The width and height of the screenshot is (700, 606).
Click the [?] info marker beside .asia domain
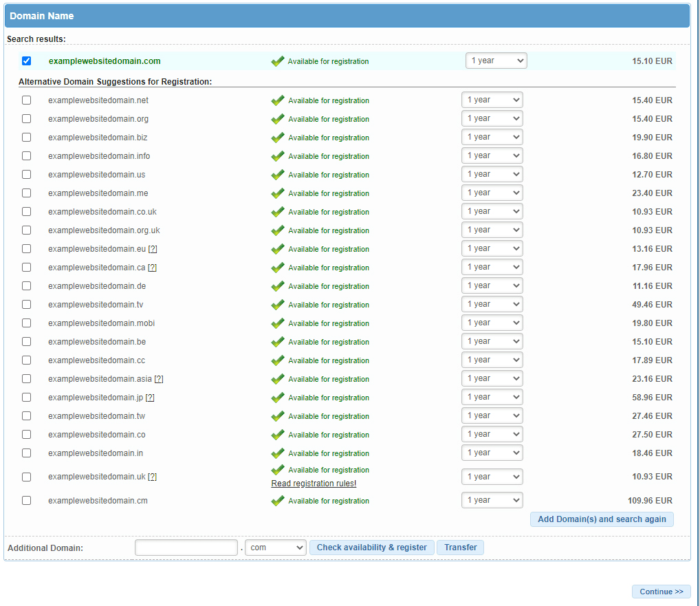coord(159,379)
